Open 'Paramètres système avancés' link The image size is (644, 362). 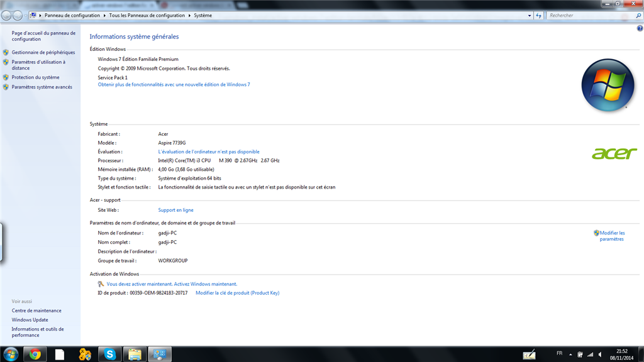click(x=42, y=87)
